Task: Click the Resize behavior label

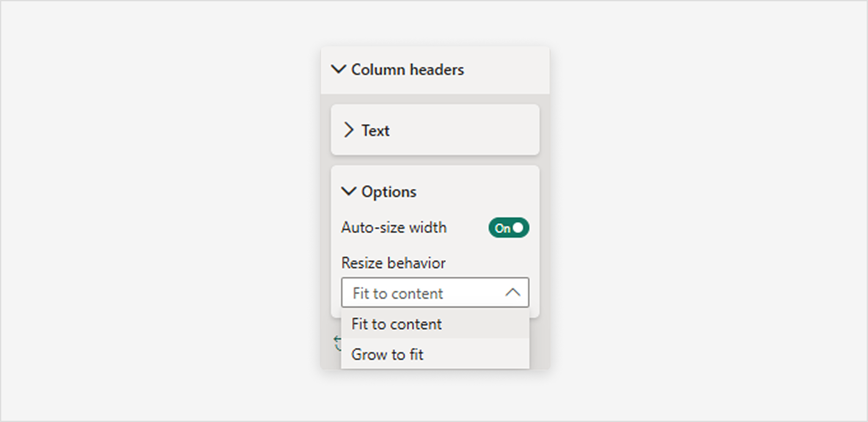Action: (x=393, y=262)
